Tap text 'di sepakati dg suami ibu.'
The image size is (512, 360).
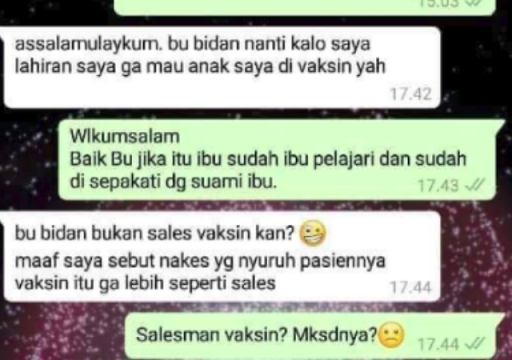point(173,182)
